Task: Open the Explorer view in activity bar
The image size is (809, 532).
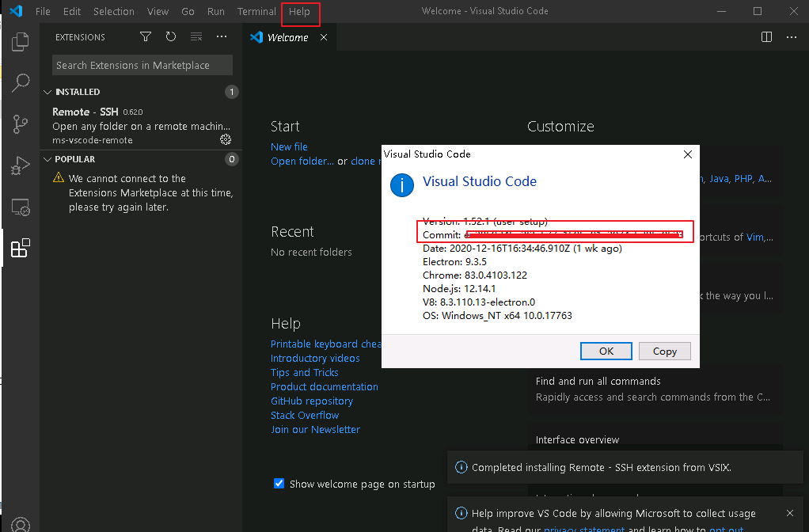Action: point(20,42)
